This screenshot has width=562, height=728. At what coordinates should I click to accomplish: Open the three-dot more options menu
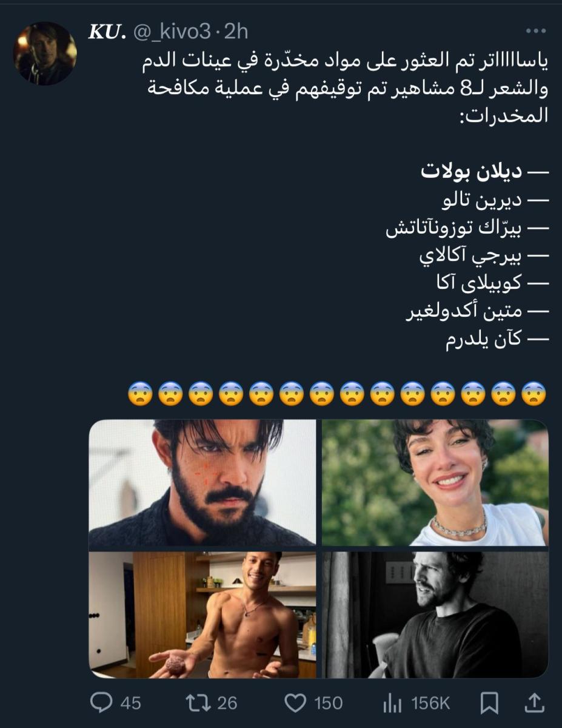(x=536, y=32)
